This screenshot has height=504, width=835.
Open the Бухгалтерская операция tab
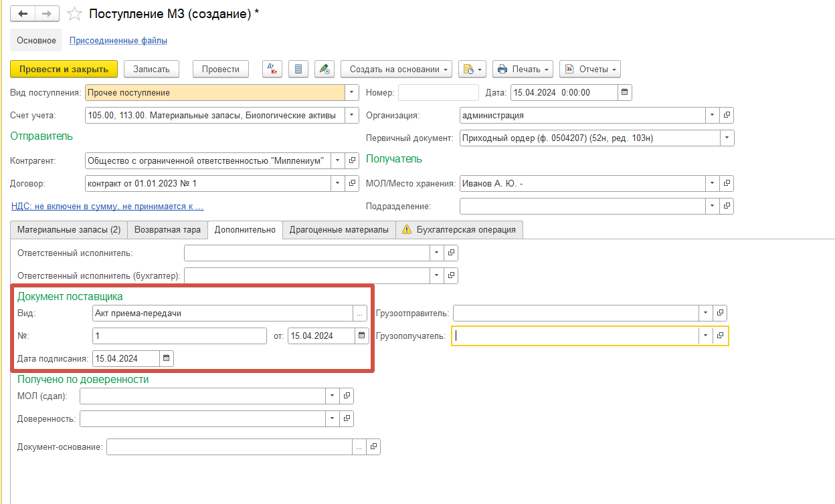click(460, 229)
